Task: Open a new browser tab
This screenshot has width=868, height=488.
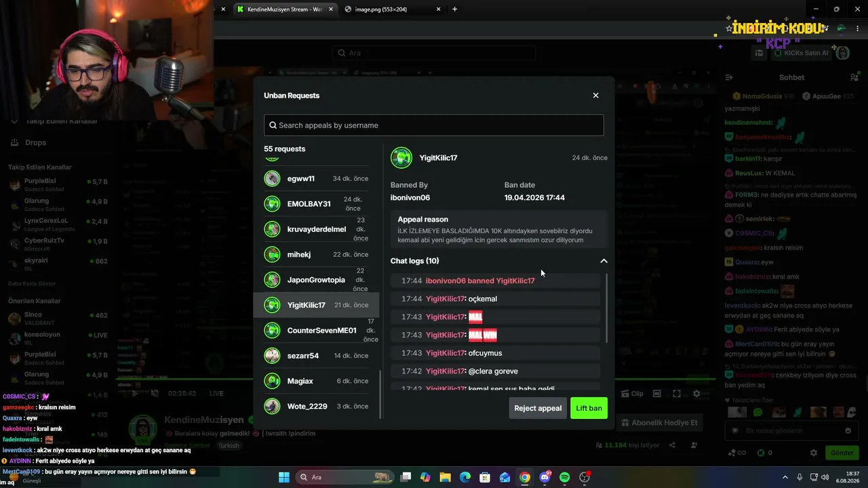Action: [454, 9]
